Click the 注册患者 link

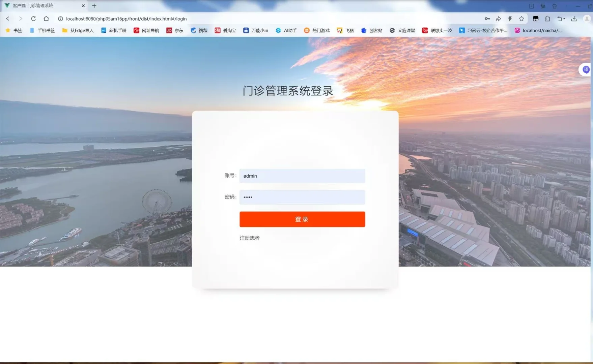point(249,238)
